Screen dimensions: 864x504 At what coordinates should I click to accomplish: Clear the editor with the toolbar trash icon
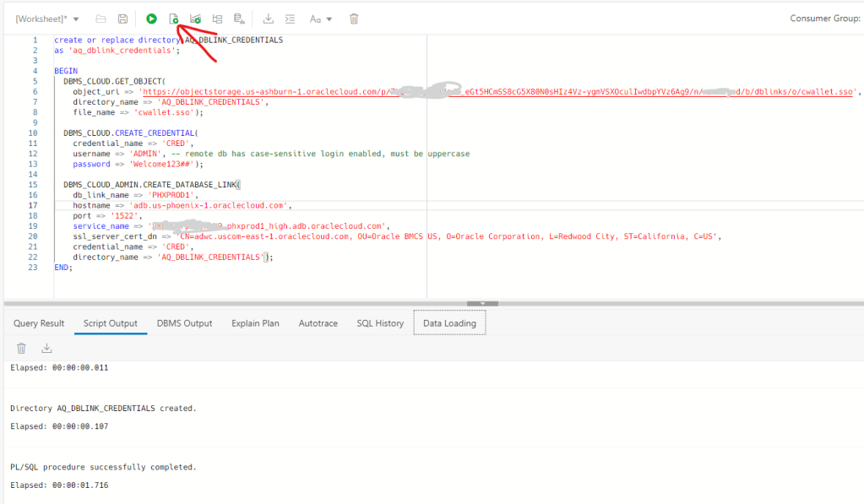(x=354, y=19)
